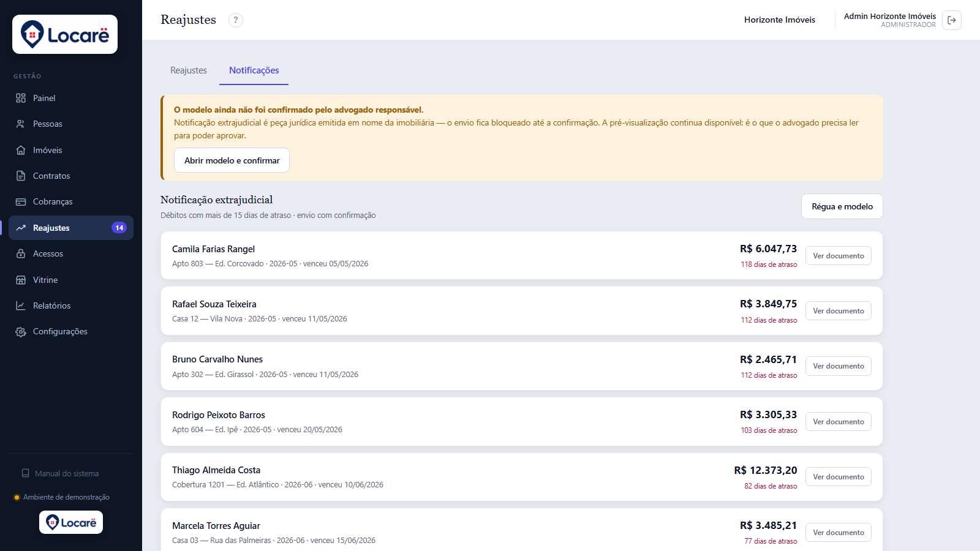Click the small Locarë logo at sidebar bottom
Screen dimensions: 980x551
(71, 522)
